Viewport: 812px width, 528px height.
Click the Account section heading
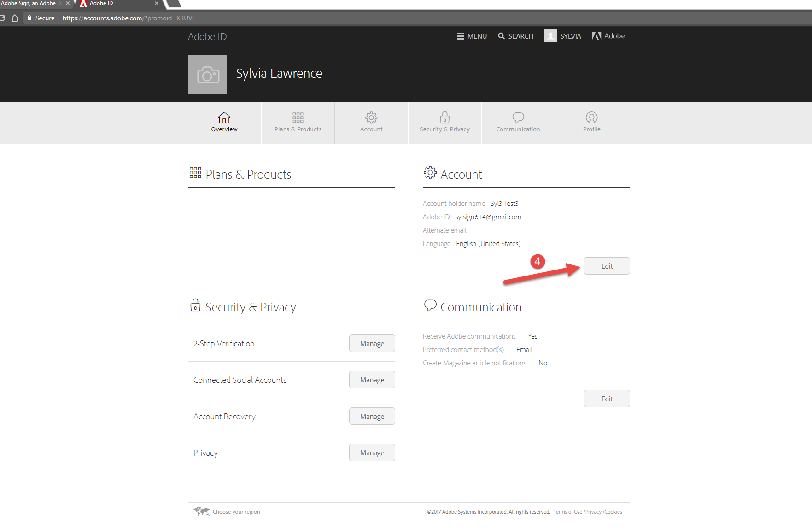click(x=461, y=175)
